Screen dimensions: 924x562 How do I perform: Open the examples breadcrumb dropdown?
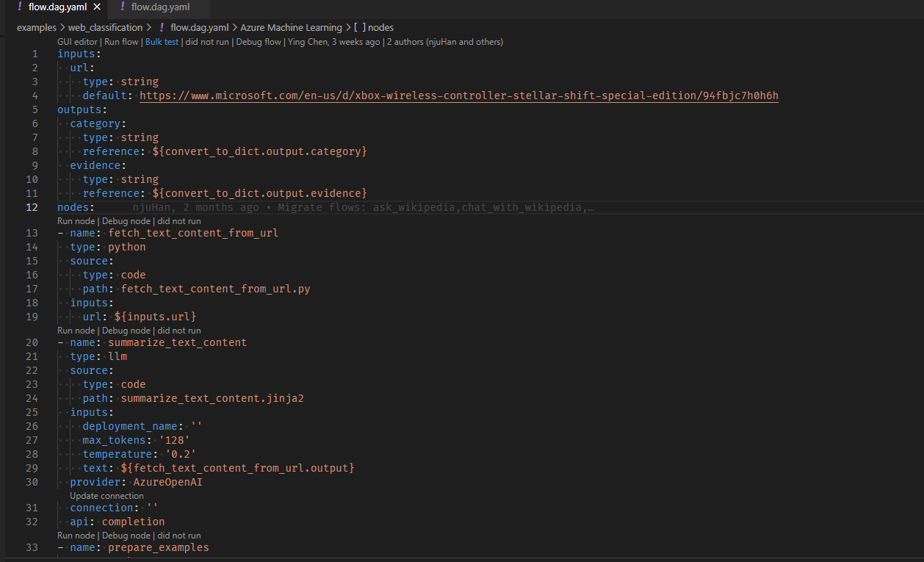tap(36, 27)
